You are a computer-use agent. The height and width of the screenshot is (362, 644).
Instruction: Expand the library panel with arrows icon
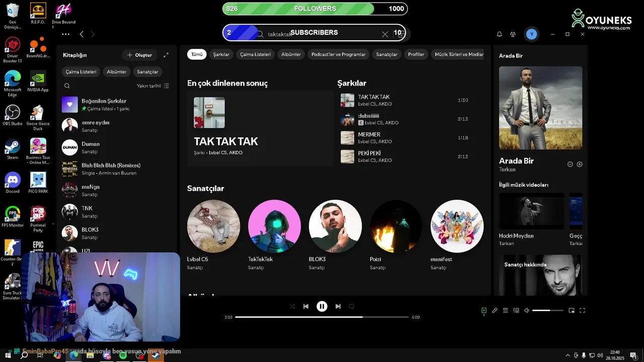point(166,55)
